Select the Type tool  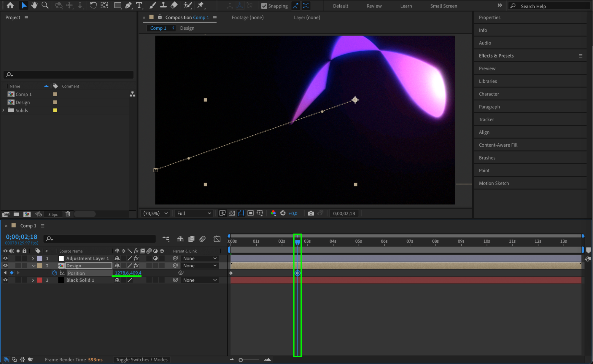pos(139,5)
